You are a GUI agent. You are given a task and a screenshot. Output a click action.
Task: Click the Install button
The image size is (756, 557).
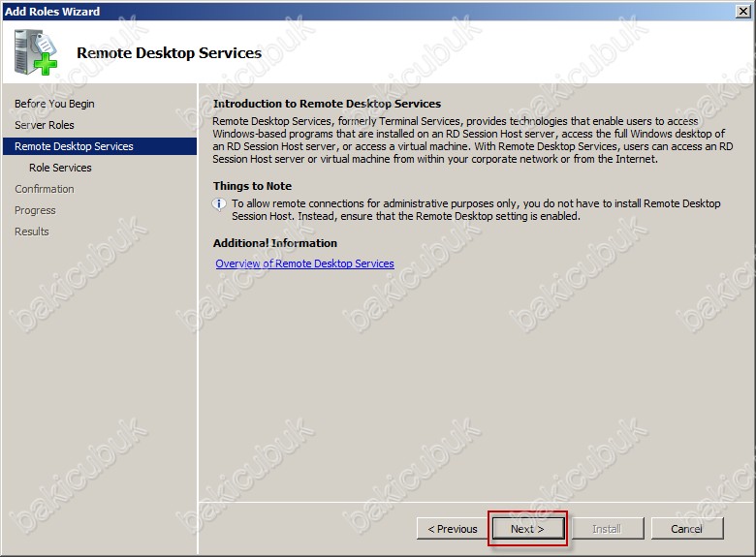[607, 529]
